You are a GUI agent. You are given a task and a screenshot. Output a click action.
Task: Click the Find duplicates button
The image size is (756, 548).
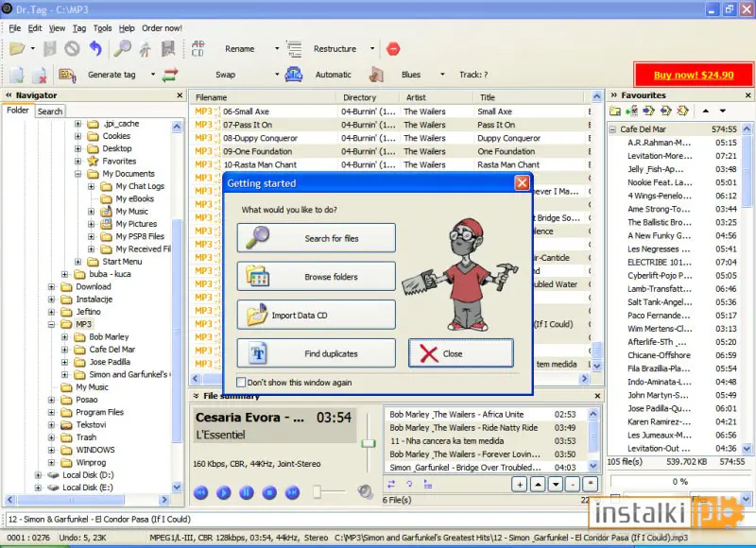(317, 353)
